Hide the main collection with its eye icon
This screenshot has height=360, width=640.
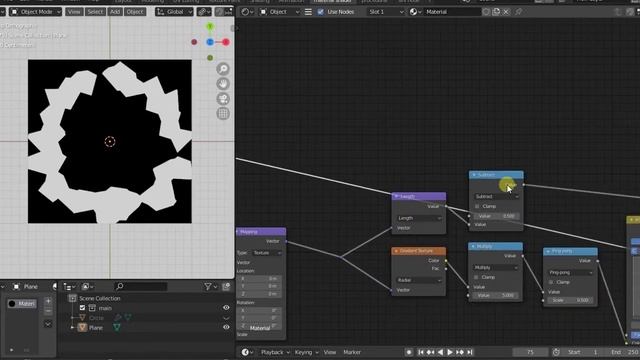tap(226, 308)
